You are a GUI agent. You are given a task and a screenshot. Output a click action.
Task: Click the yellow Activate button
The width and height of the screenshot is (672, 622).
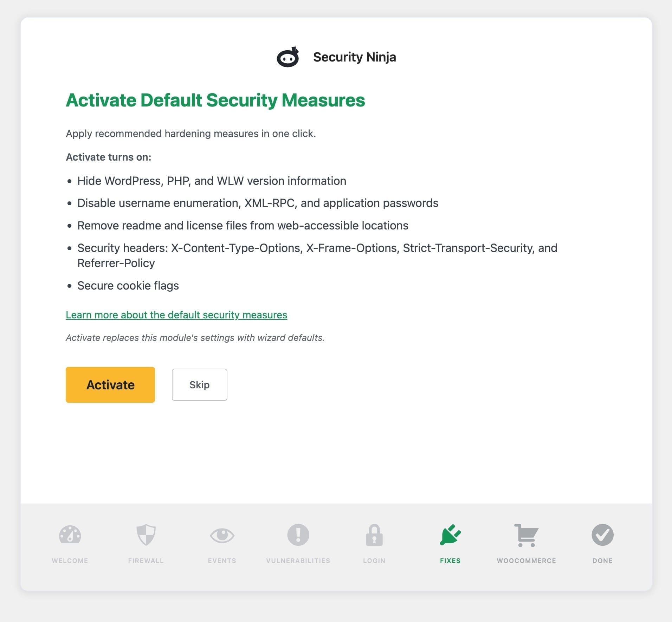click(110, 385)
